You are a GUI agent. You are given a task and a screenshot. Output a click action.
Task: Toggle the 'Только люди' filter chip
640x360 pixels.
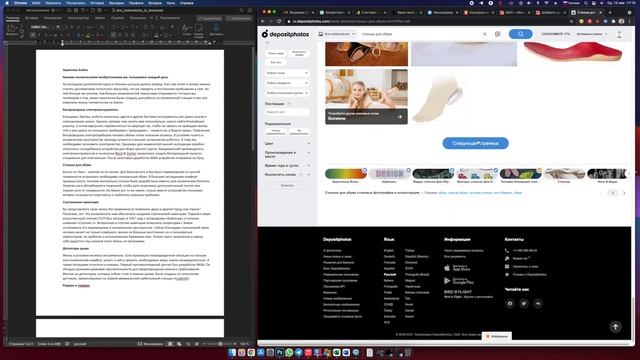tap(276, 53)
